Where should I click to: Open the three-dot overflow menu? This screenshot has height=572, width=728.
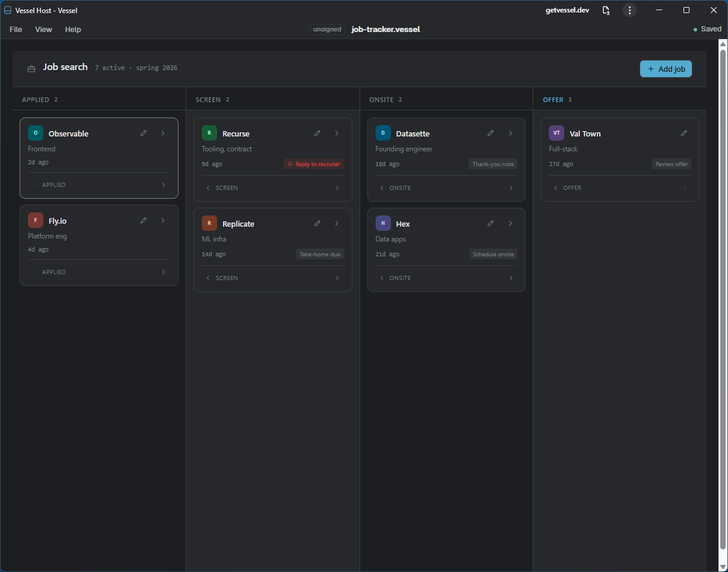[630, 10]
